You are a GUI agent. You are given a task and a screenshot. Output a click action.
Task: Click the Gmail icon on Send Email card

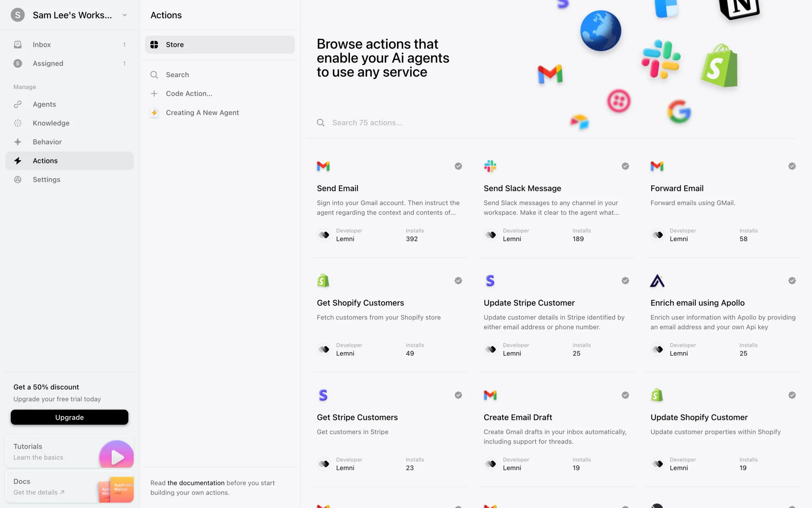(x=323, y=166)
